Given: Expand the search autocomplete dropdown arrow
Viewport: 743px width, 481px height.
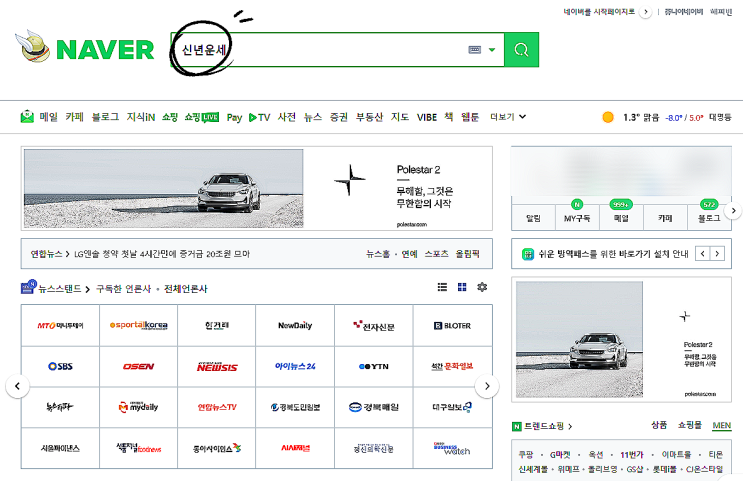Looking at the screenshot, I should pyautogui.click(x=492, y=49).
